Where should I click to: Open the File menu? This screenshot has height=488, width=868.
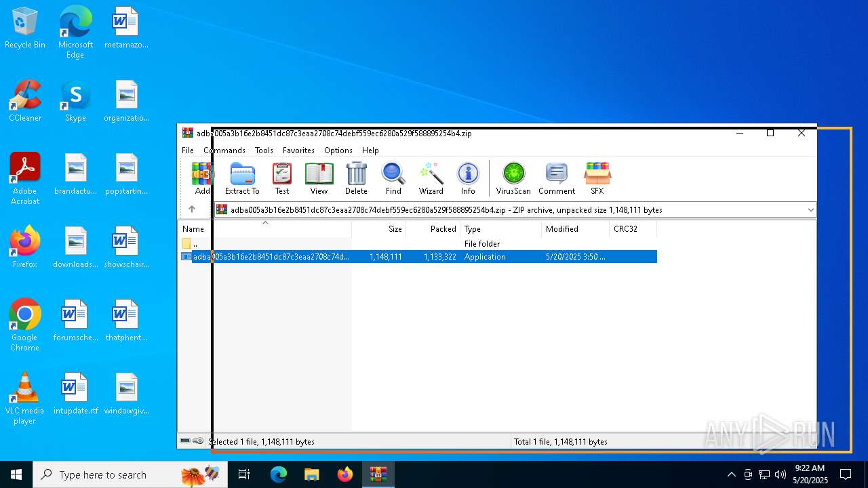click(x=188, y=150)
